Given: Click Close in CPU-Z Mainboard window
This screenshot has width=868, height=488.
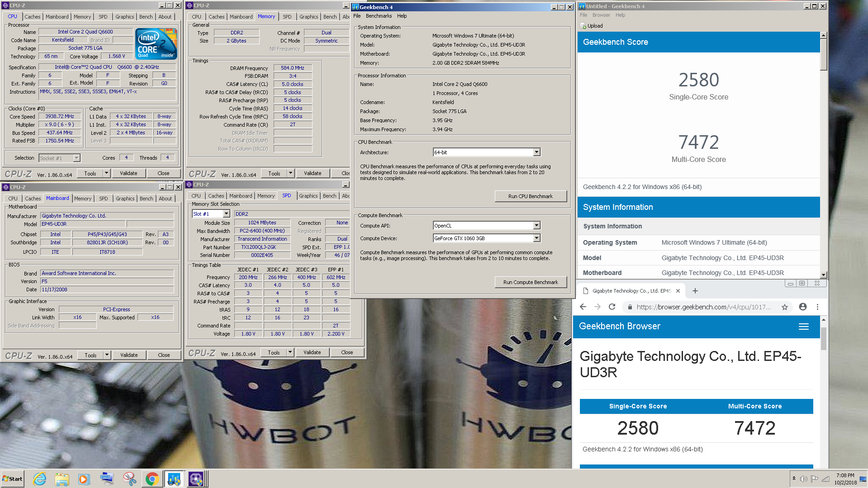Looking at the screenshot, I should (164, 355).
